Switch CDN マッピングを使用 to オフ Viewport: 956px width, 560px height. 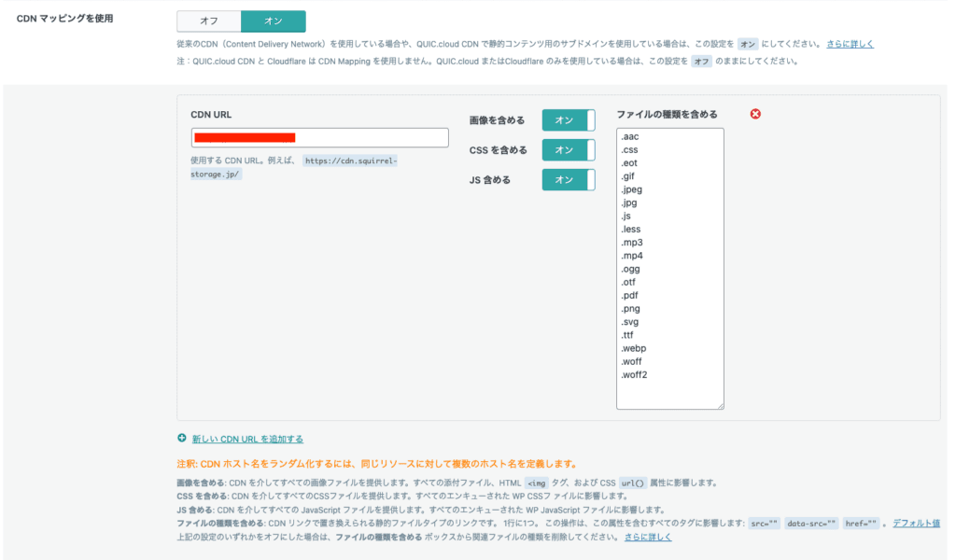[x=208, y=21]
